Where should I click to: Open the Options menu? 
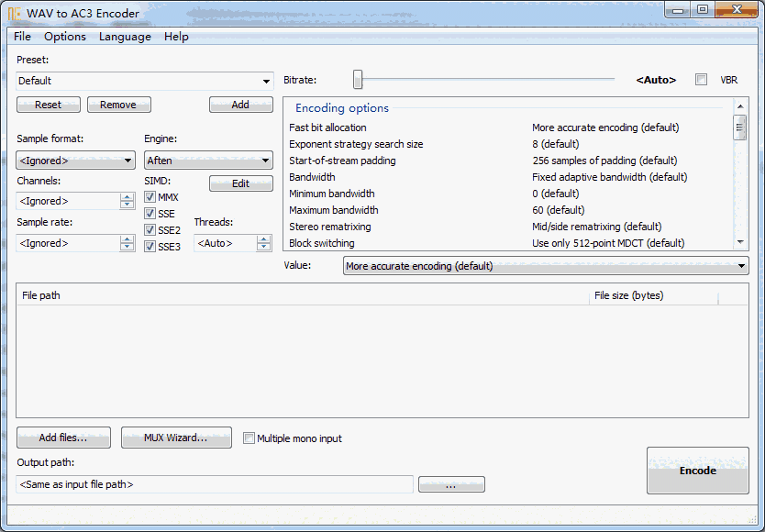tap(64, 37)
